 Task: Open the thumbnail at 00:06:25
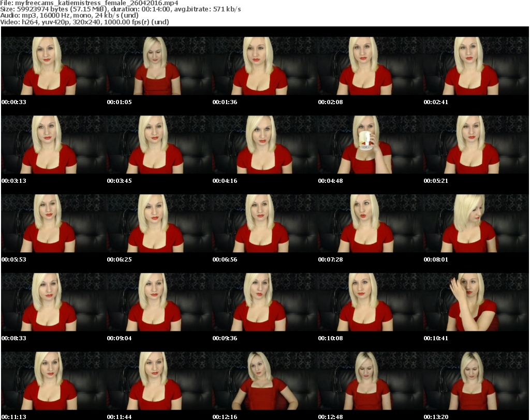pos(159,224)
